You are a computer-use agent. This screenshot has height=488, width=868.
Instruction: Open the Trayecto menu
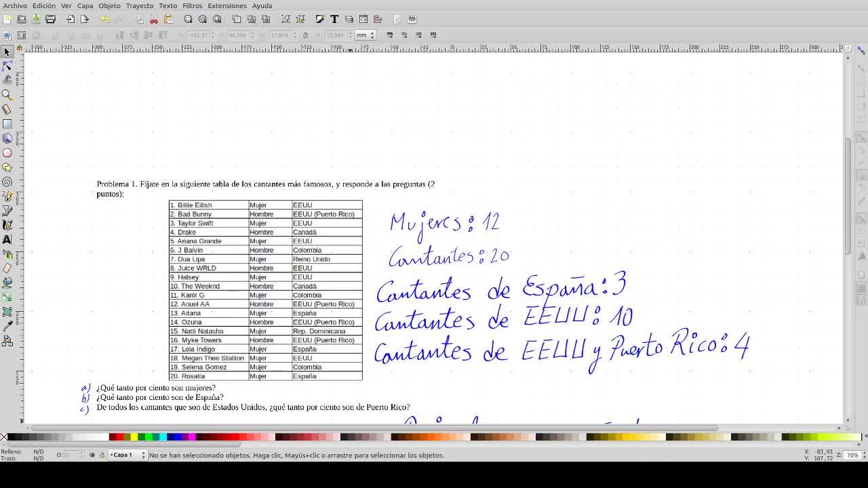click(x=140, y=5)
